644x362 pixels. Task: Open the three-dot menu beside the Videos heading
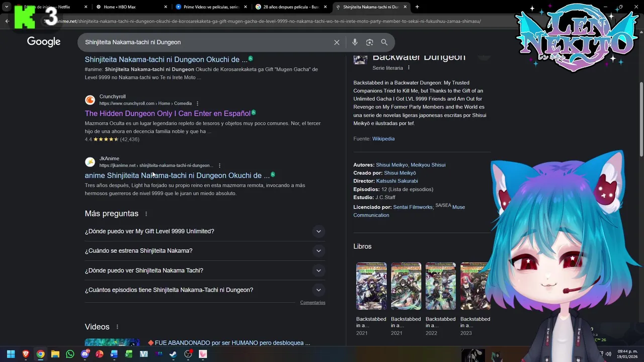117,327
